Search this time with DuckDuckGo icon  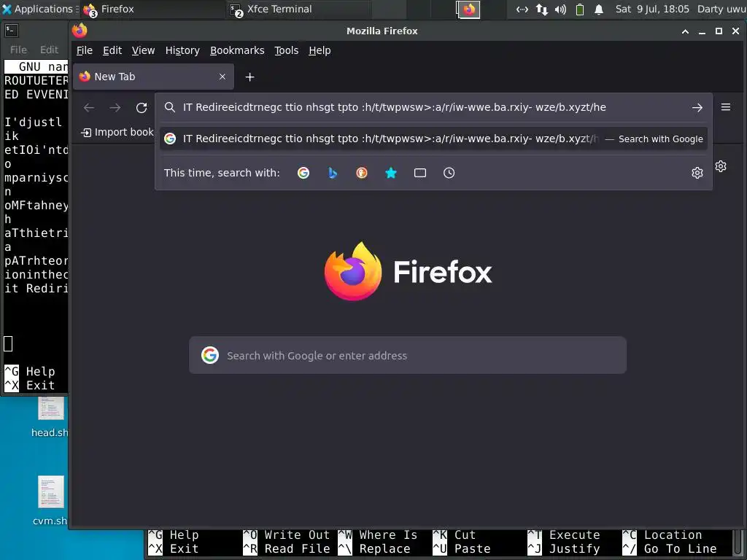point(362,173)
